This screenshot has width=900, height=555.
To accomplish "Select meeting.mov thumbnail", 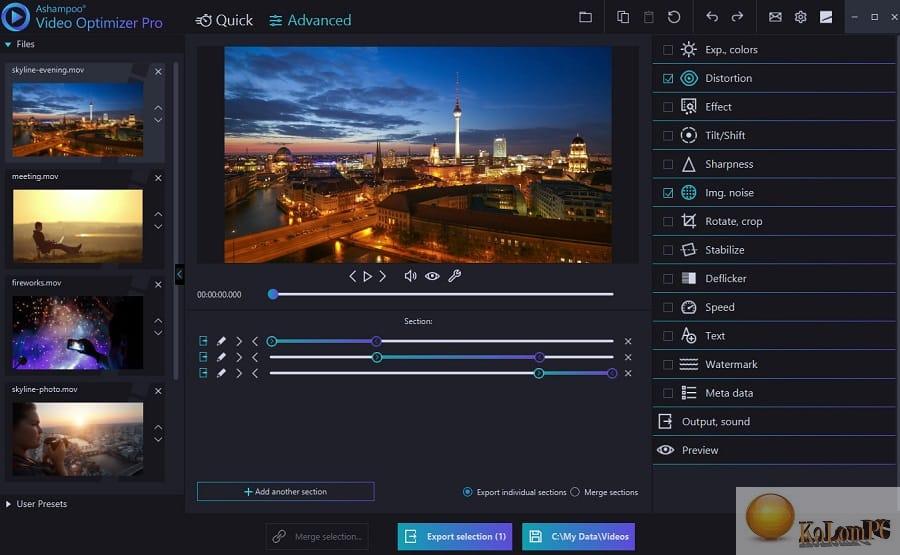I will pos(77,226).
